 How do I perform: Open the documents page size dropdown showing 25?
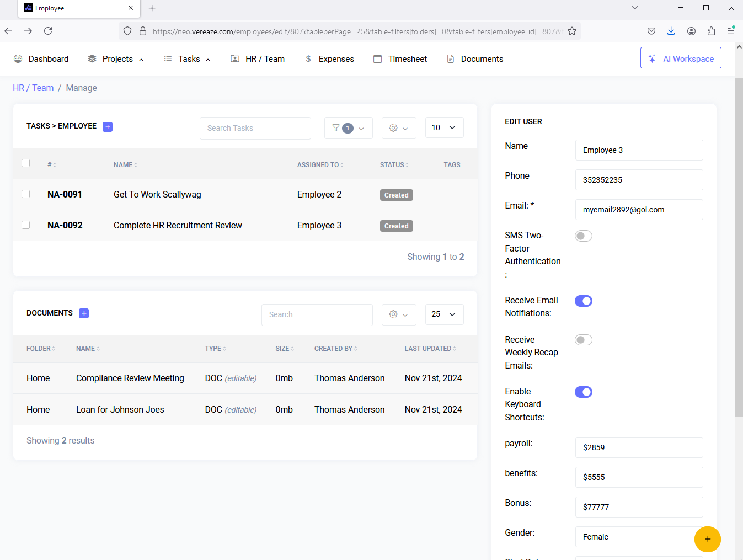click(x=444, y=314)
